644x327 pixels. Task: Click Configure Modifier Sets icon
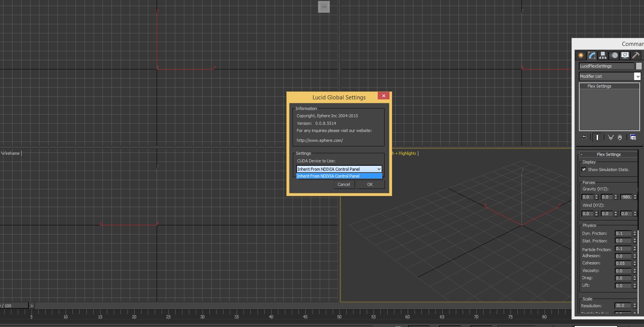(633, 137)
